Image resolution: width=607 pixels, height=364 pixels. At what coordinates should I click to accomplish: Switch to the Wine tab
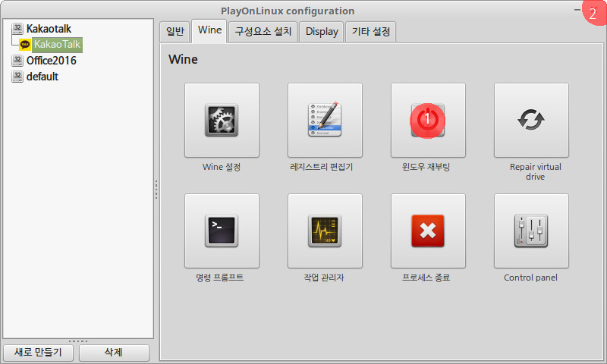(x=209, y=30)
